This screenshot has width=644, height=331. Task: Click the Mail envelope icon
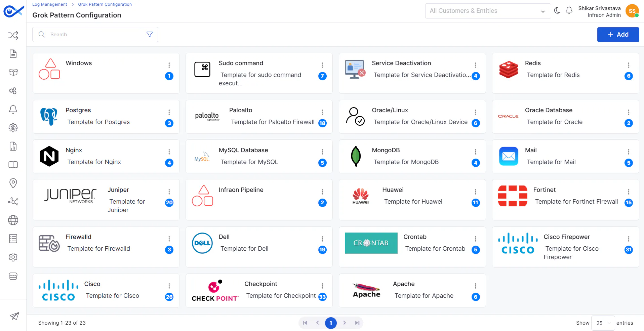pos(509,156)
